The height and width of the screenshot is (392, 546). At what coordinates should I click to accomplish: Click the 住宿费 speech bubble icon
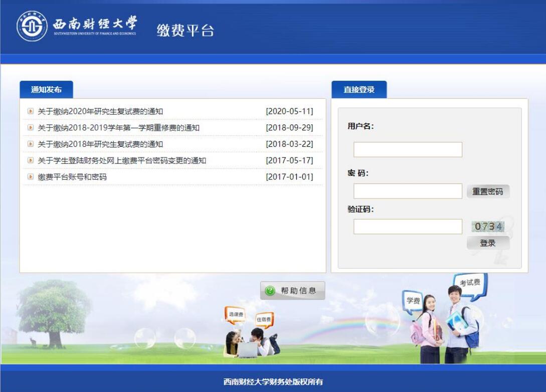(264, 319)
